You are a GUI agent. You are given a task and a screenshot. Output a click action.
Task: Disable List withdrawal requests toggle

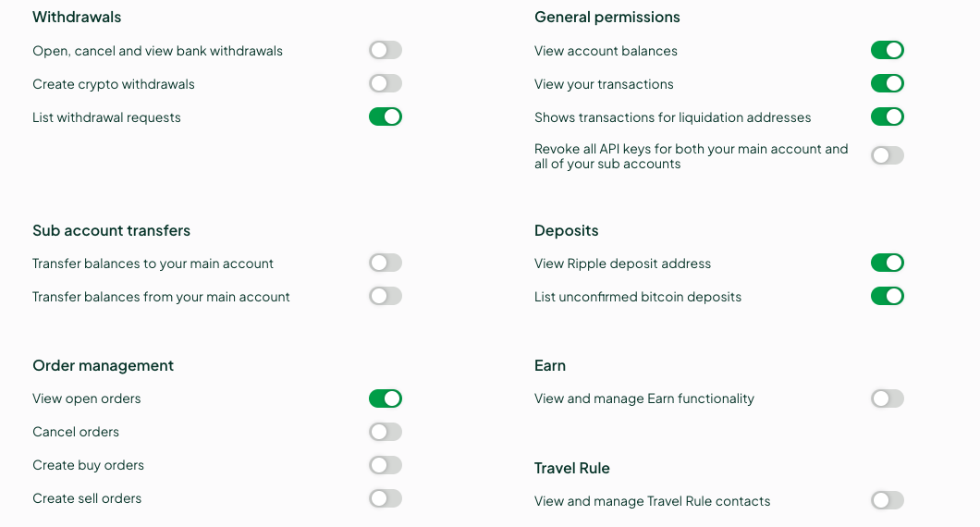pos(386,116)
